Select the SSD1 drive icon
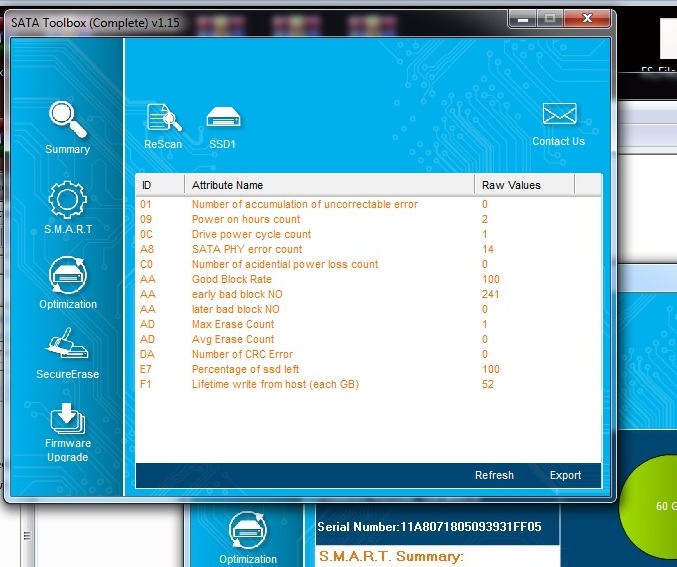Viewport: 677px width, 567px height. (x=223, y=117)
